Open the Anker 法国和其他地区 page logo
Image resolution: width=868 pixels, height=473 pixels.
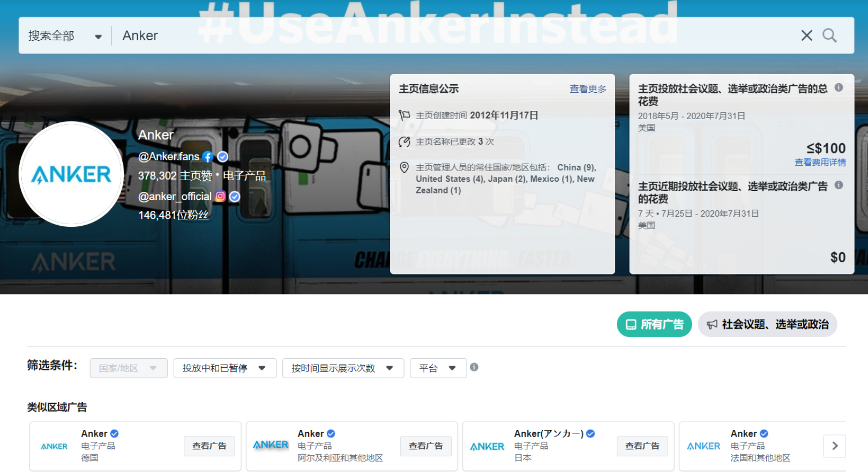pos(704,446)
